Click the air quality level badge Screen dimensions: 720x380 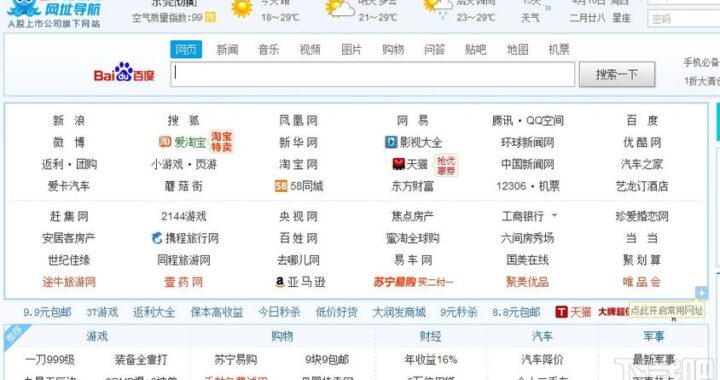pyautogui.click(x=210, y=18)
